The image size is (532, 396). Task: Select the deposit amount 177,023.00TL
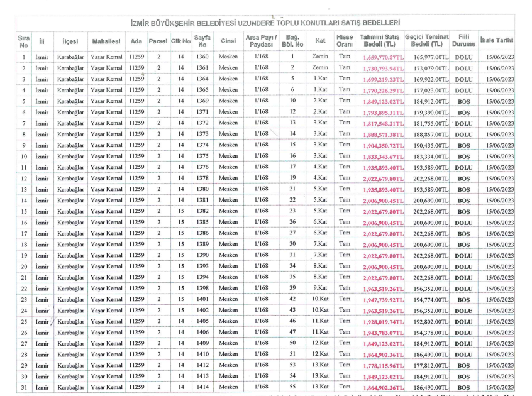tap(431, 91)
